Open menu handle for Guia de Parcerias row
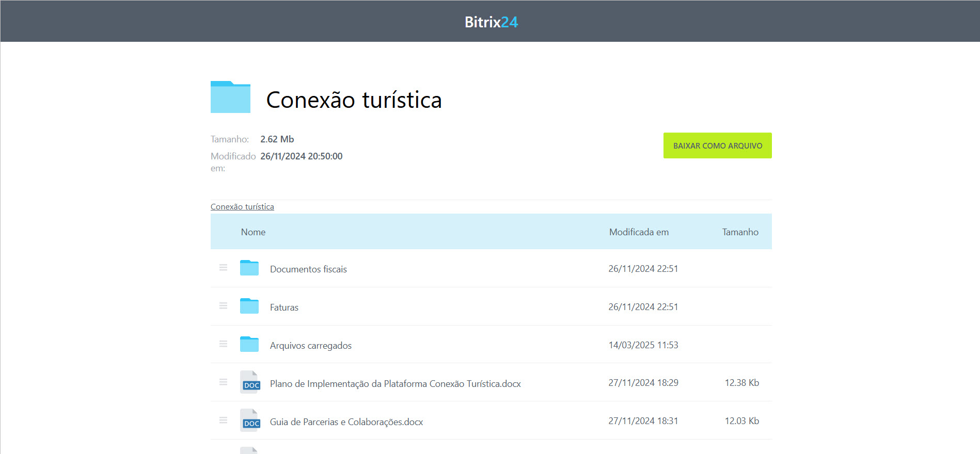Image resolution: width=980 pixels, height=454 pixels. (223, 420)
